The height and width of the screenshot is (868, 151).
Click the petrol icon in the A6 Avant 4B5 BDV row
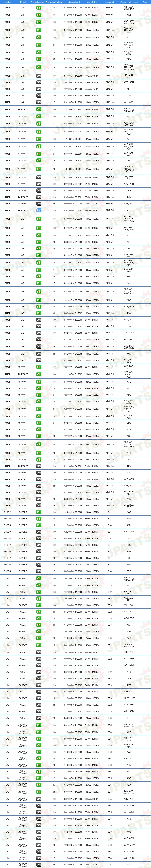39,423
